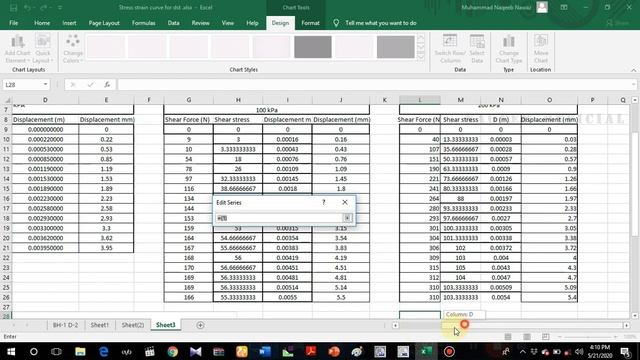640x360 pixels.
Task: Switch to the chart Format tab
Action: tap(310, 23)
